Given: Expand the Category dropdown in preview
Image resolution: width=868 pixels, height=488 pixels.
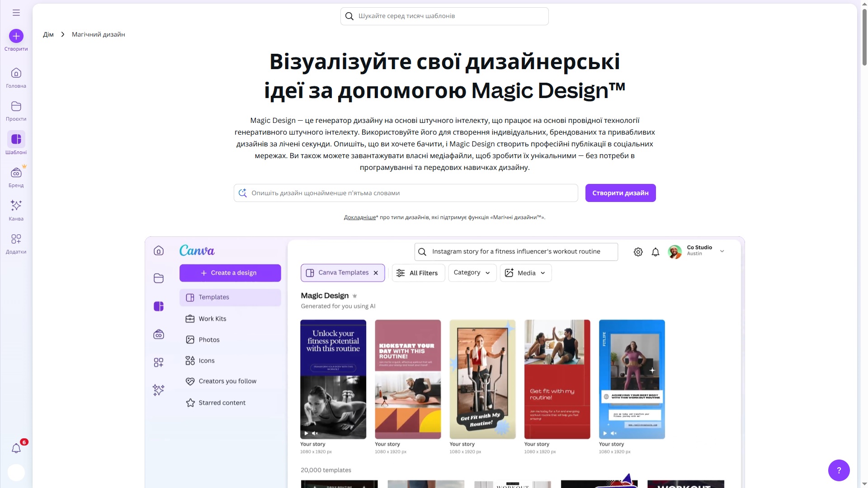Looking at the screenshot, I should [472, 273].
